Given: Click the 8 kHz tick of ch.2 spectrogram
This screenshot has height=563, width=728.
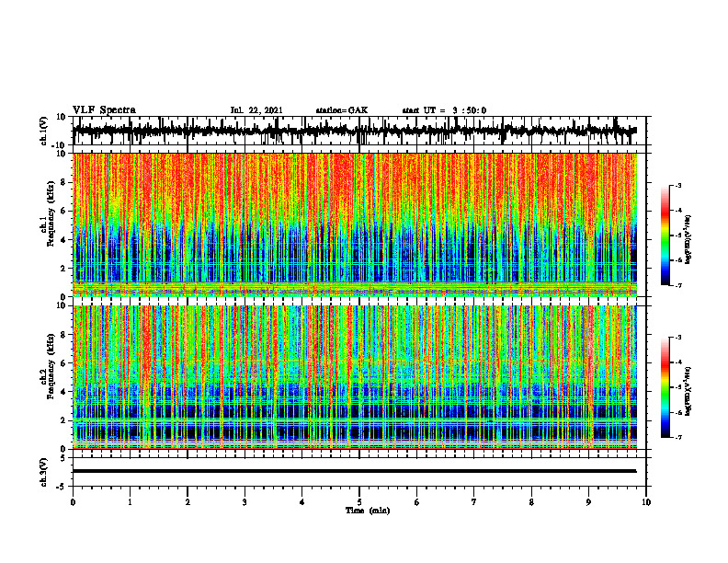Looking at the screenshot, I should coord(64,335).
